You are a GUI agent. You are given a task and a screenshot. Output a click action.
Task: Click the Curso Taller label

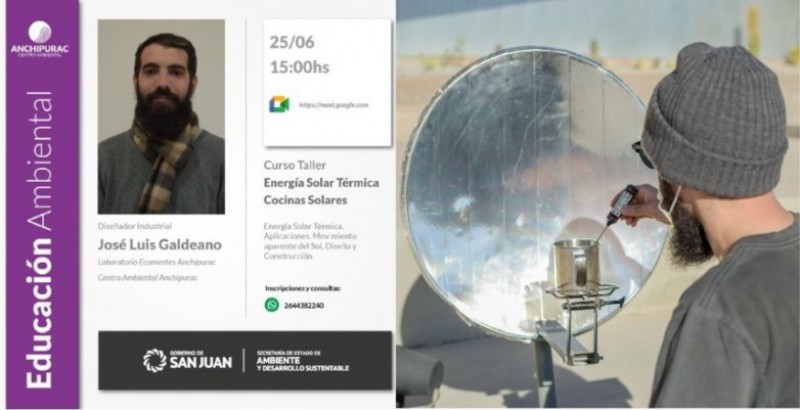click(x=294, y=165)
